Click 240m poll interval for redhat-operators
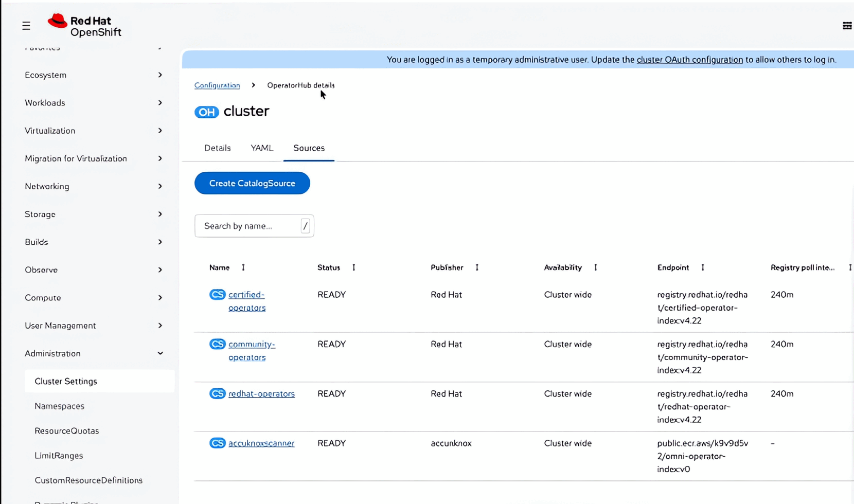This screenshot has width=854, height=504. 782,393
